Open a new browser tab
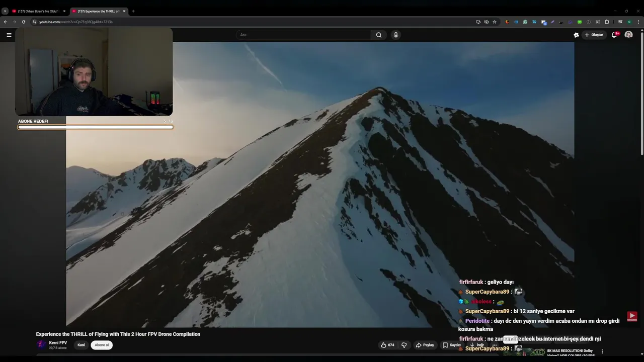 [x=133, y=11]
